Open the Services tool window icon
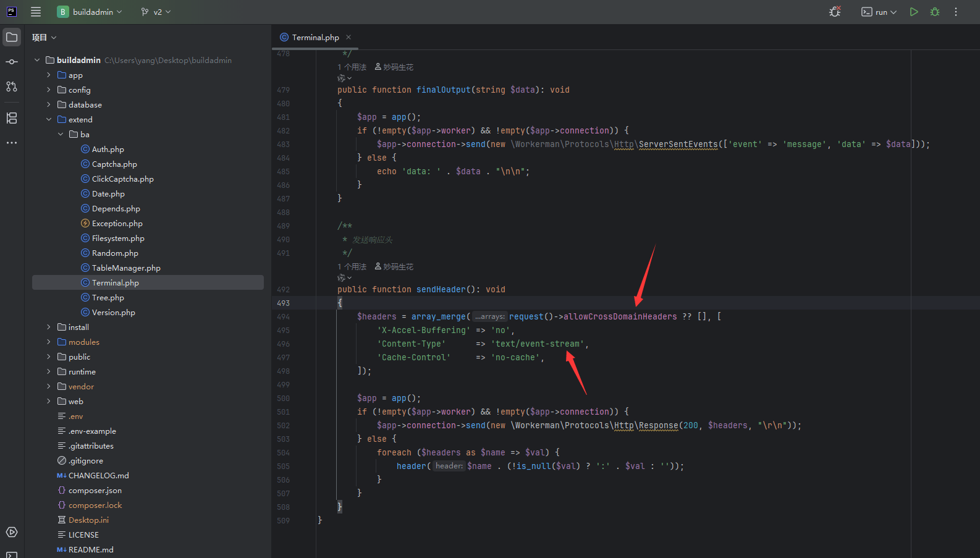Screen dimensions: 980x558 (12, 532)
